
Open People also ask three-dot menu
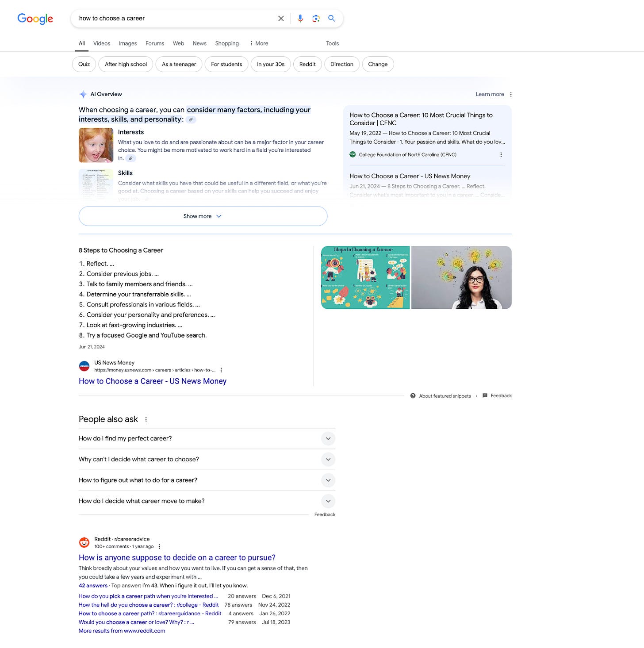point(146,419)
